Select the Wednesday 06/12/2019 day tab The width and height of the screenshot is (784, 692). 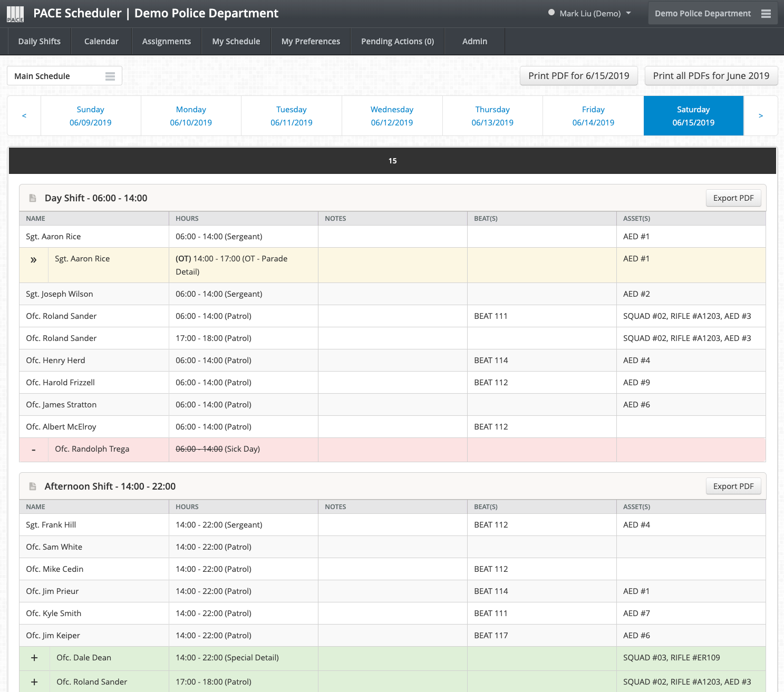point(392,116)
